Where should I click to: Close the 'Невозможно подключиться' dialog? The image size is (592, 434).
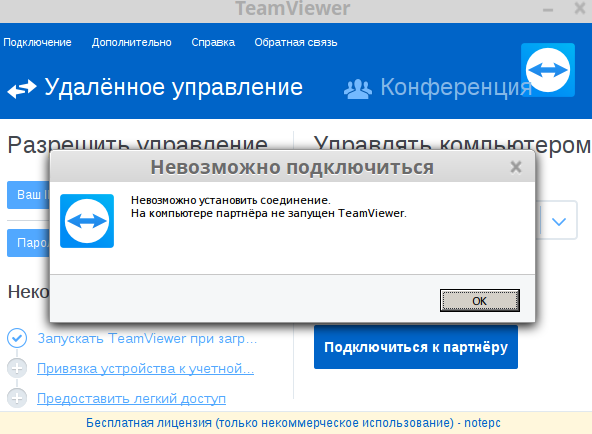pos(516,167)
